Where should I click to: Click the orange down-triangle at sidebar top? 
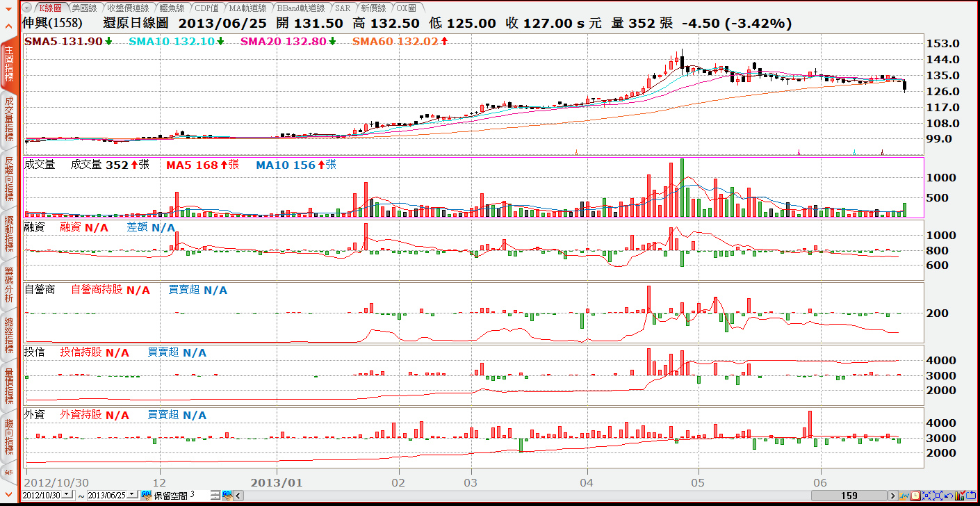coord(8,8)
